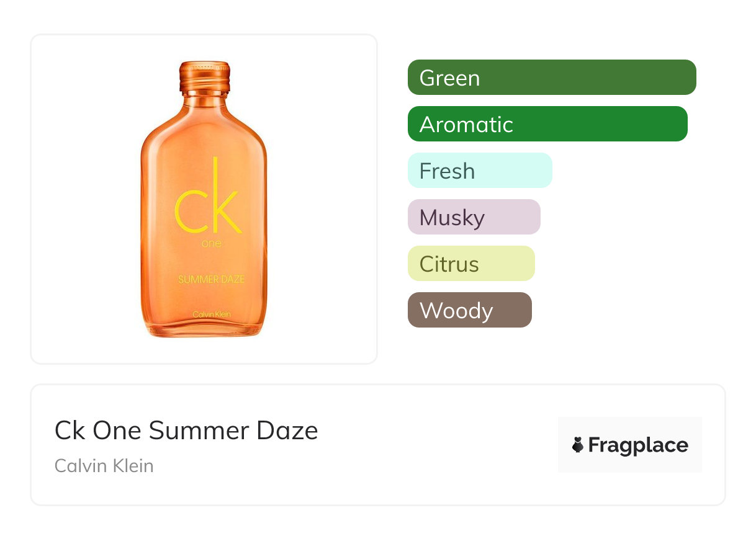Select the Woody accord bar
This screenshot has height=536, width=756.
click(470, 310)
